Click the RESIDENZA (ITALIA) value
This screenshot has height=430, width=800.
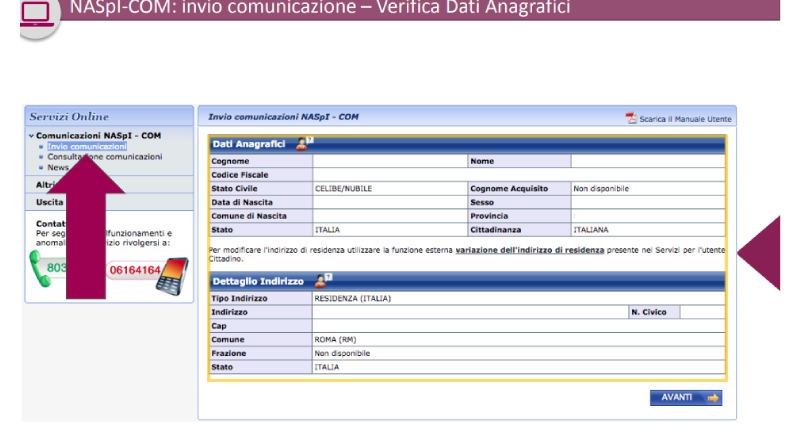click(x=353, y=298)
